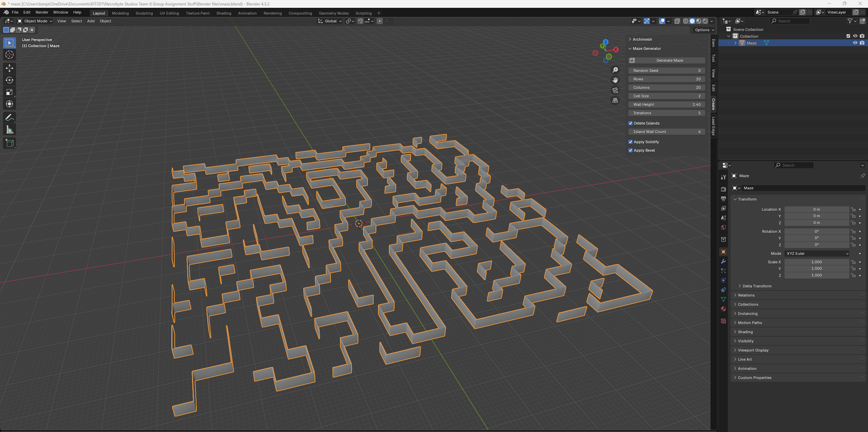Open the Physics properties tab
Image resolution: width=868 pixels, height=432 pixels.
[x=723, y=280]
